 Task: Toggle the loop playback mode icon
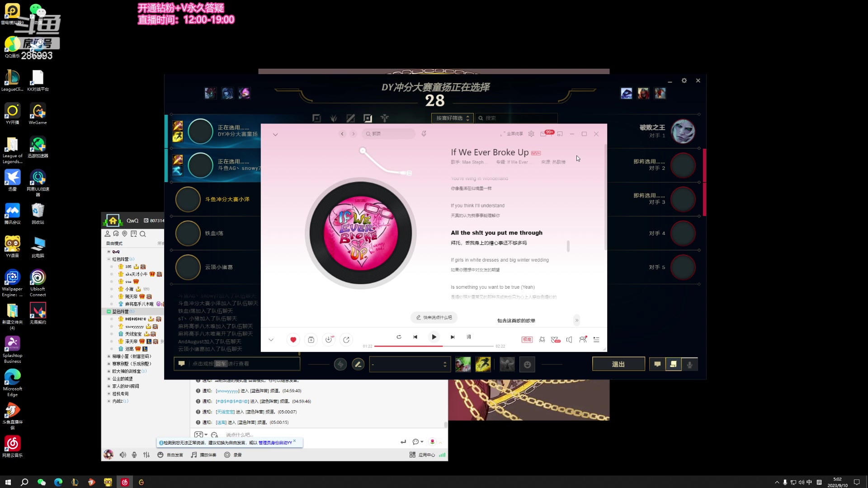pos(399,337)
